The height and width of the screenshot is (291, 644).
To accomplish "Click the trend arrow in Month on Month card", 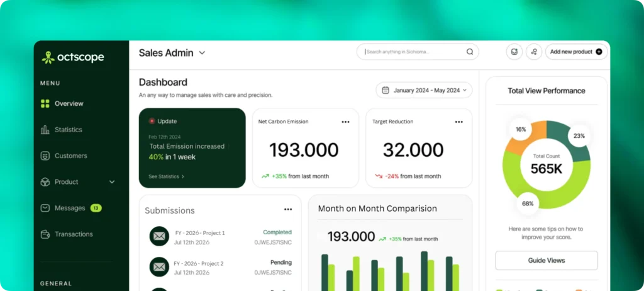I will 382,239.
